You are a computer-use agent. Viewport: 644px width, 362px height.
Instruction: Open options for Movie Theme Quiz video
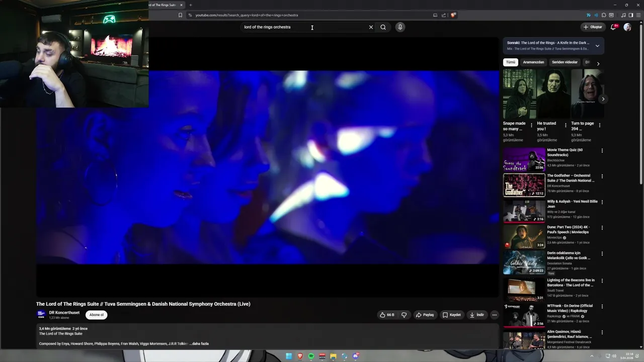tap(602, 150)
